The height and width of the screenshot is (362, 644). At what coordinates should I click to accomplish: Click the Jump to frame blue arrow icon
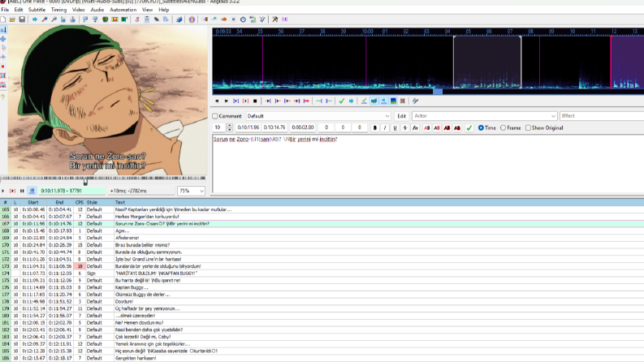click(x=35, y=19)
